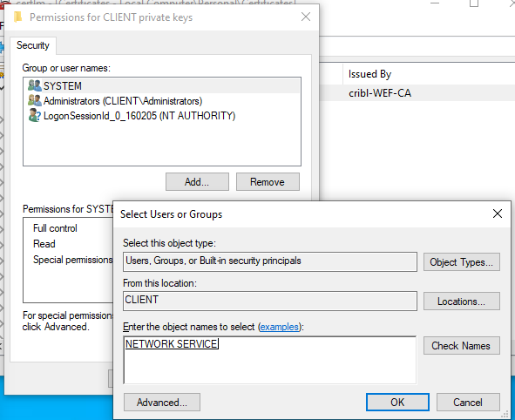Viewport: 515px width, 420px height.
Task: Click into the object names text box
Action: click(270, 360)
